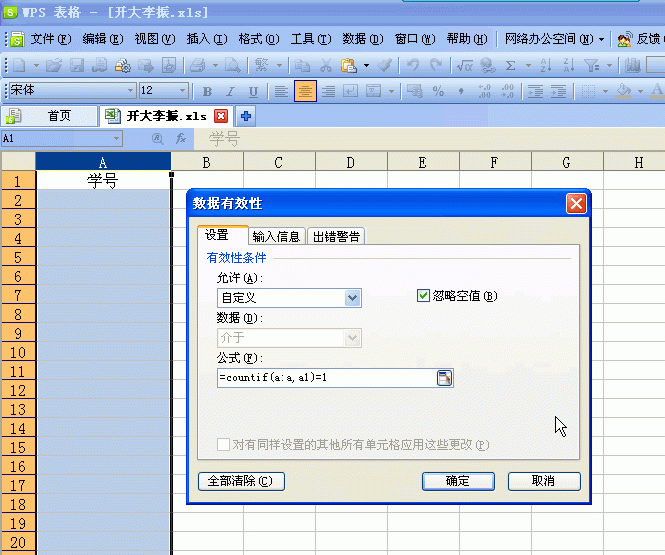665x555 pixels.
Task: Click the filter funnel icon
Action: tap(592, 65)
